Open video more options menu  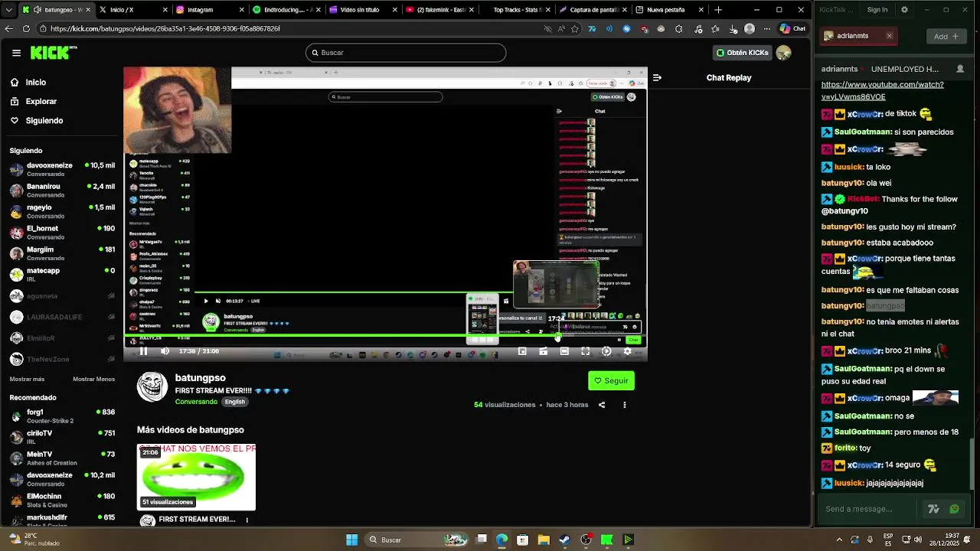(x=624, y=405)
